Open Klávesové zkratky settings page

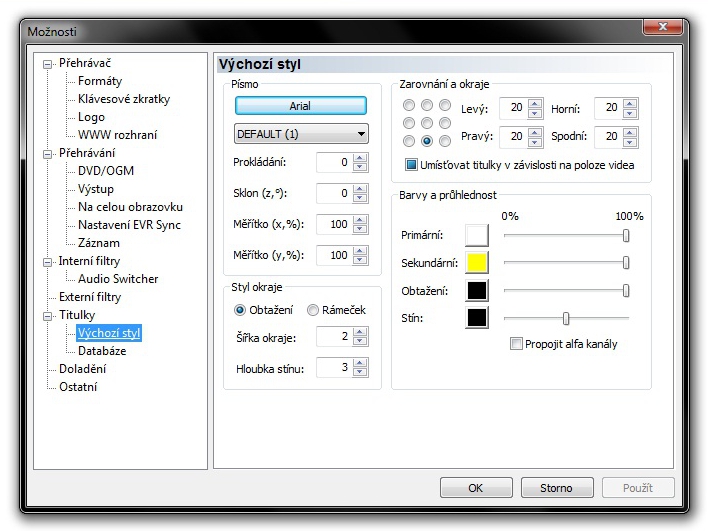(124, 99)
